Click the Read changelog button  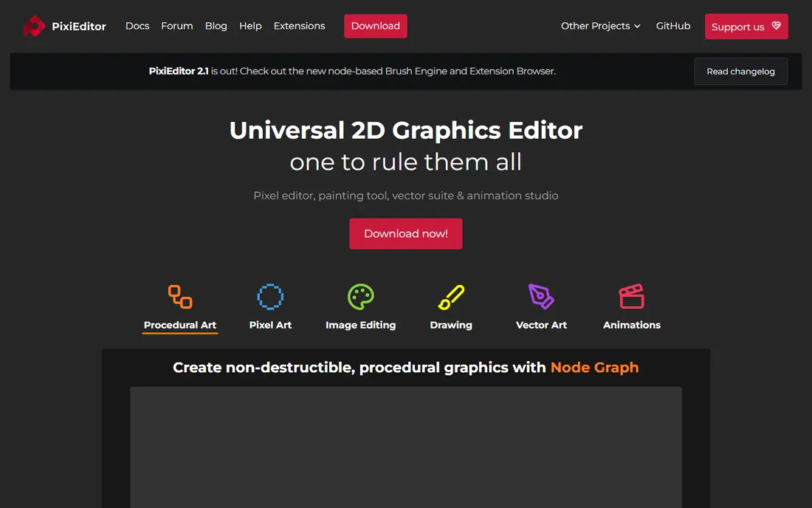pos(740,72)
